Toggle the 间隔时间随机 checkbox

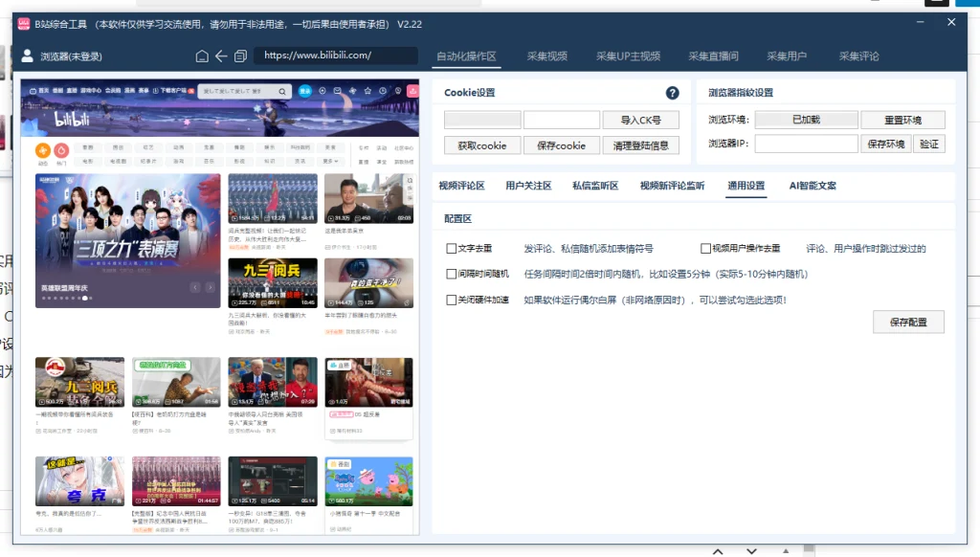(452, 274)
